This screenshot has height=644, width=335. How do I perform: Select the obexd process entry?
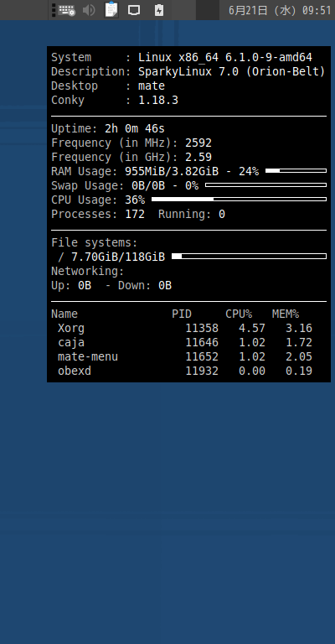click(x=185, y=371)
